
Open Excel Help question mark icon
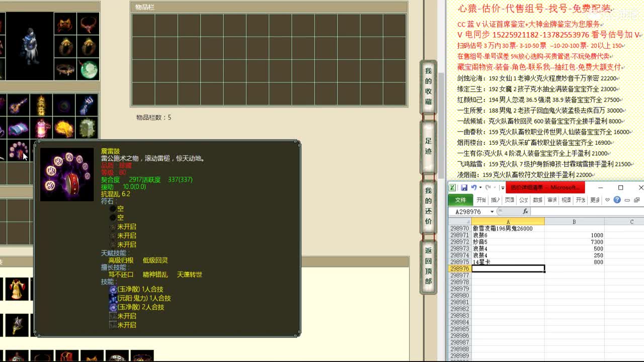tap(617, 200)
